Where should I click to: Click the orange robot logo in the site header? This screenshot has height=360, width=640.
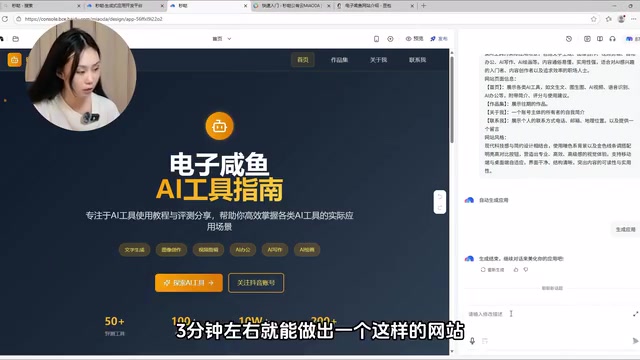[14, 60]
